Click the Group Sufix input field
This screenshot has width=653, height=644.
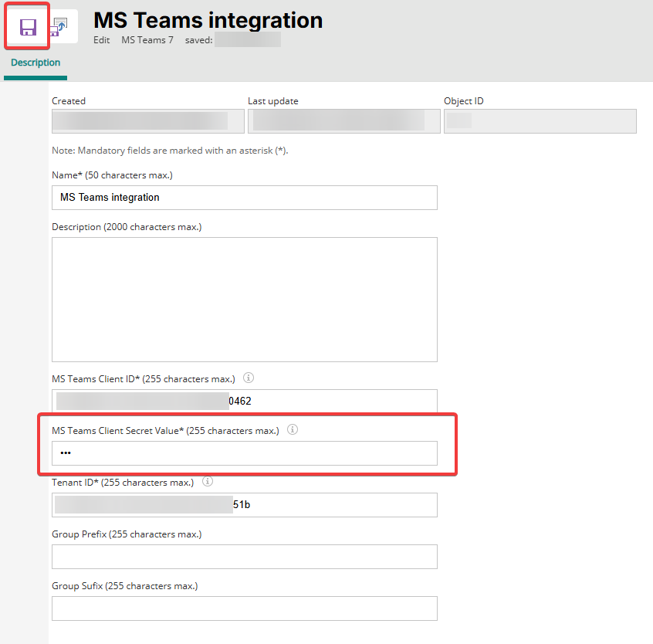coord(245,608)
